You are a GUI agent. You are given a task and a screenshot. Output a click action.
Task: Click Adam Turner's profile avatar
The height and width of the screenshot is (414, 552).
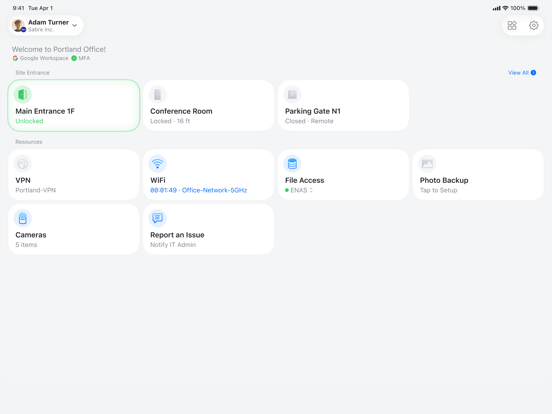18,25
